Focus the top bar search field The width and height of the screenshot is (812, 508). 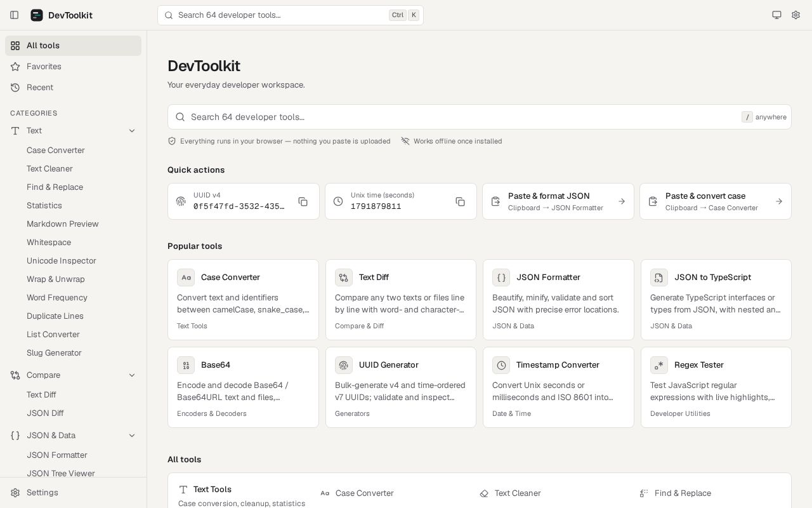point(291,15)
